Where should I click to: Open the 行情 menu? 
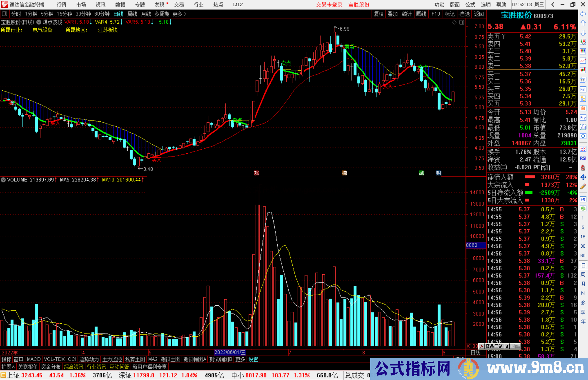pos(61,5)
